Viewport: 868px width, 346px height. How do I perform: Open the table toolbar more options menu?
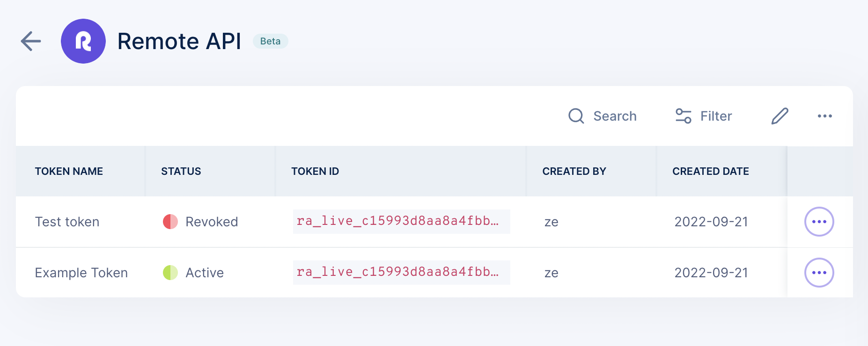click(825, 116)
